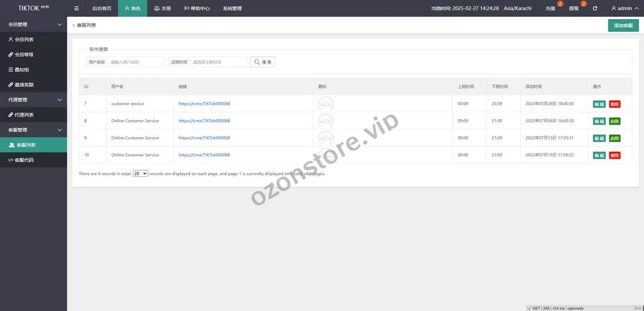Disable customer service row ID 10 (禁用)
Viewport: 644px width, 311px height.
pyautogui.click(x=614, y=155)
